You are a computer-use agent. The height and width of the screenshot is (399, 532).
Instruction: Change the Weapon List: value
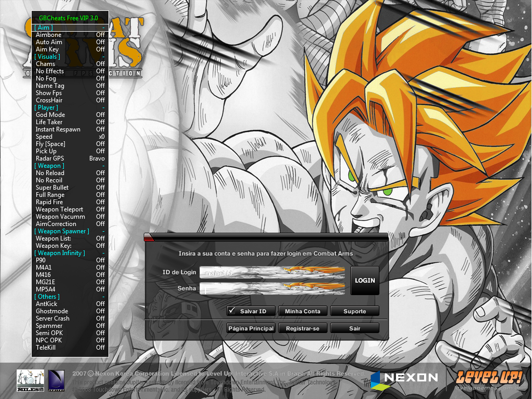tap(100, 238)
